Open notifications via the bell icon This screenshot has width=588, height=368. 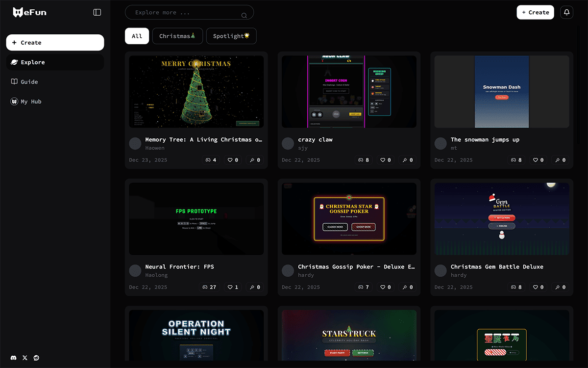[566, 12]
